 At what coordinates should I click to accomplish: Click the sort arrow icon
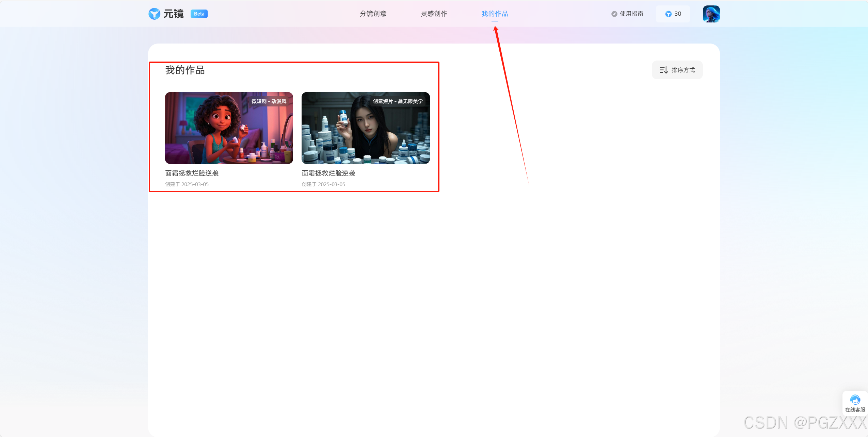663,70
